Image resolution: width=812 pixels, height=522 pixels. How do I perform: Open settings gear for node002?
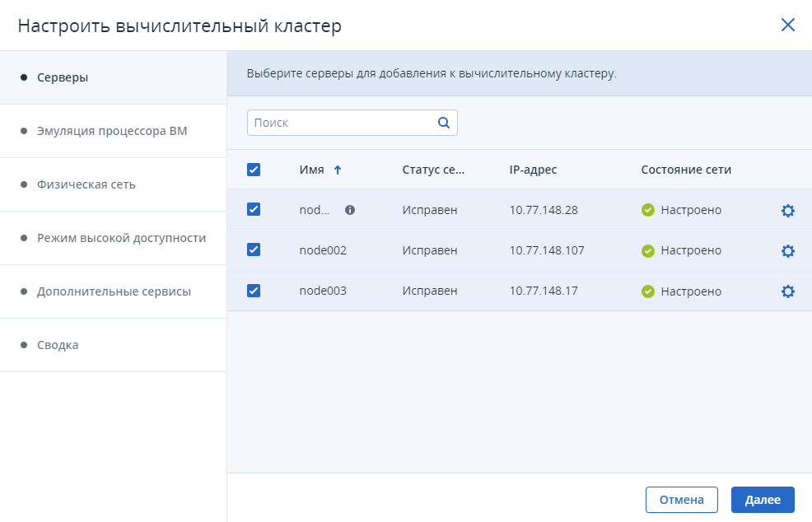tap(787, 250)
